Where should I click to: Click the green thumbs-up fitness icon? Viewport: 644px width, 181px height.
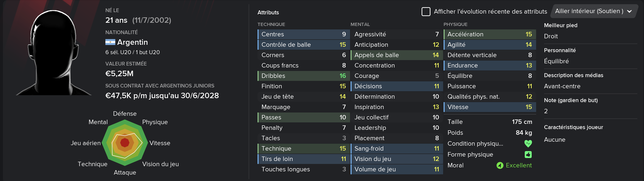(x=528, y=155)
